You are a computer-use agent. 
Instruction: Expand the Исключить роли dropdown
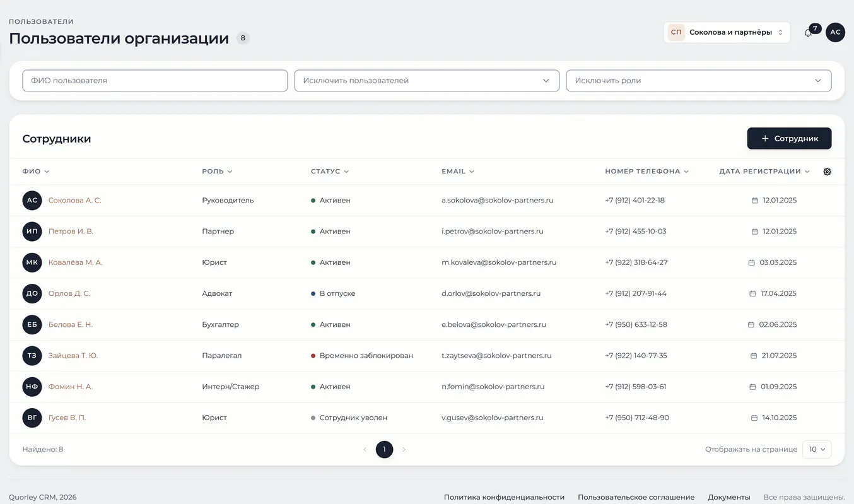[x=699, y=81]
